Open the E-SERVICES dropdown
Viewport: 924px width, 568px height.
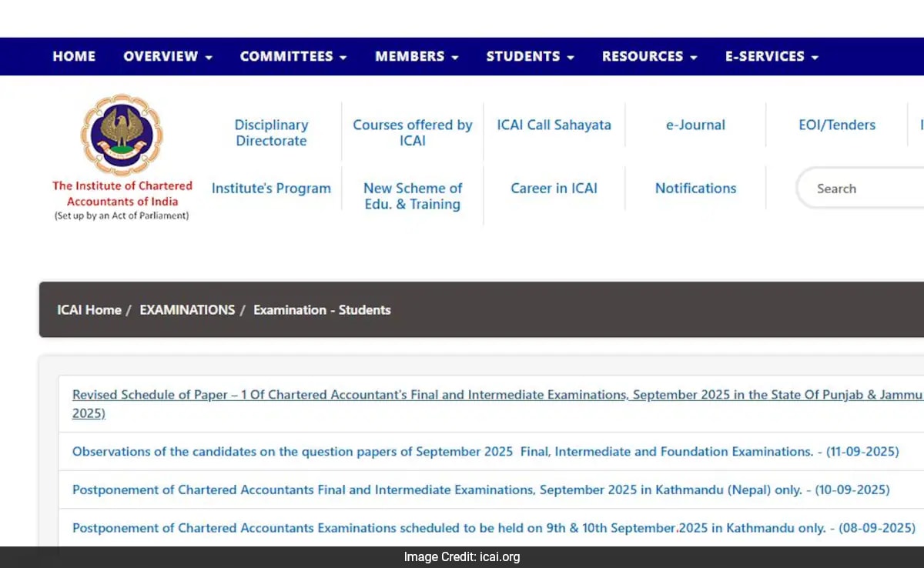772,56
